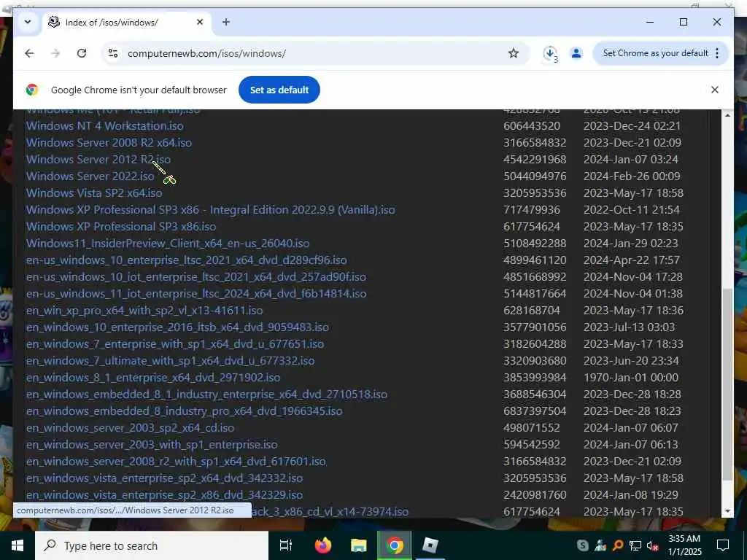Open the taskbar clock showing 3:35 AM
747x560 pixels.
coord(684,545)
